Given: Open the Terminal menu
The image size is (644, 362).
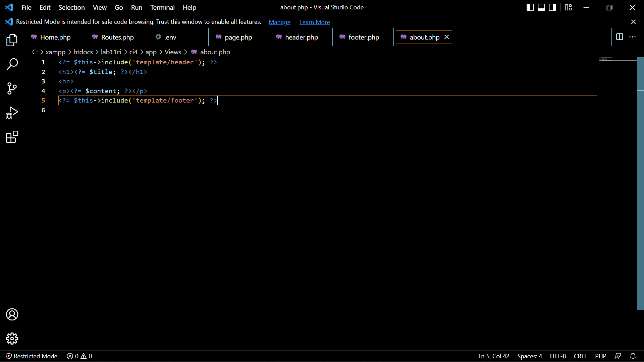Looking at the screenshot, I should [x=162, y=7].
